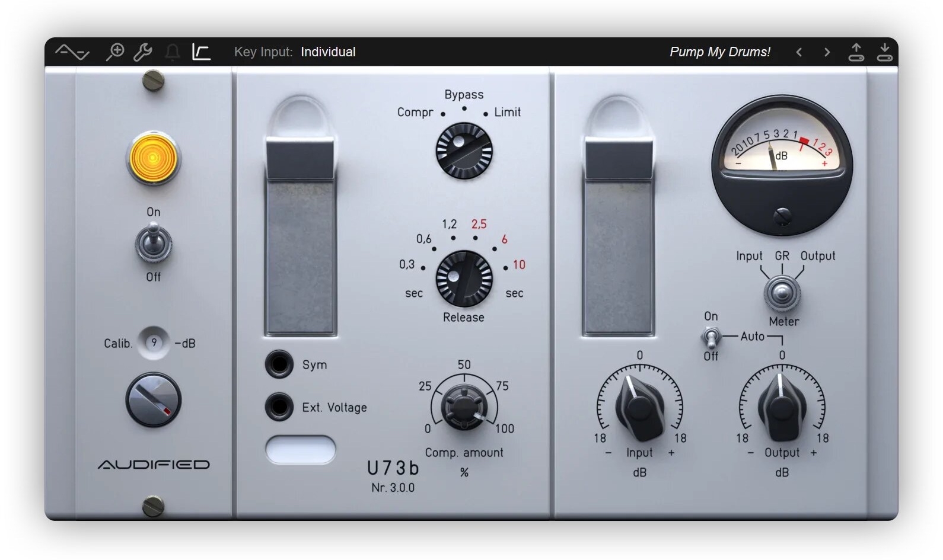This screenshot has width=943, height=560.
Task: Select Limit mode dot
Action: click(485, 114)
